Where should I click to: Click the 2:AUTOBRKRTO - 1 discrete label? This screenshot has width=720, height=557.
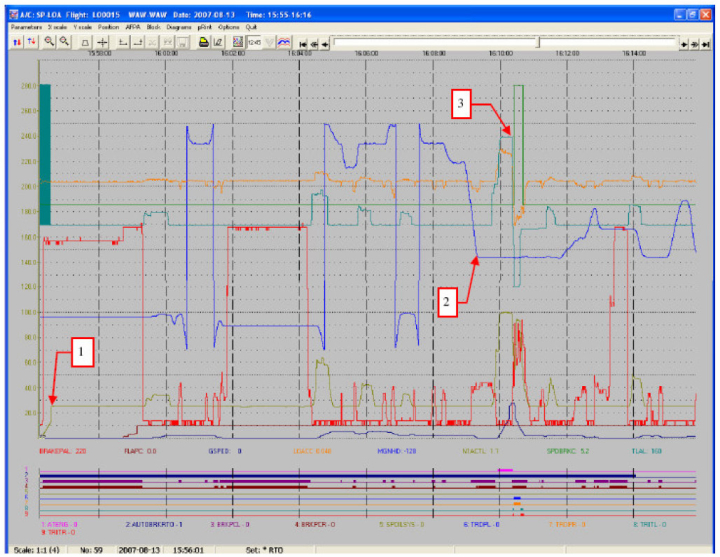click(154, 524)
